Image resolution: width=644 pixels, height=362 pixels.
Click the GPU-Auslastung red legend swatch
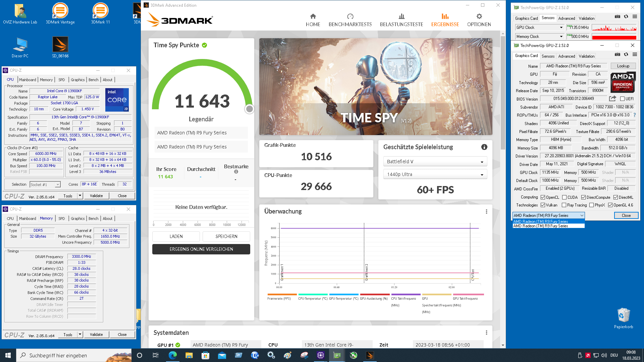[375, 295]
